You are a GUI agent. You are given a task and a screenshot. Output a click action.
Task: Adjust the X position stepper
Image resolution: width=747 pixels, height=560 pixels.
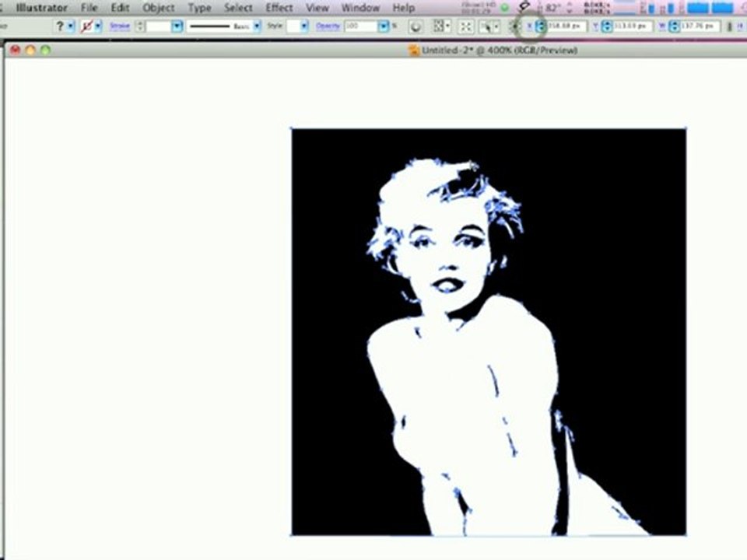pyautogui.click(x=540, y=26)
